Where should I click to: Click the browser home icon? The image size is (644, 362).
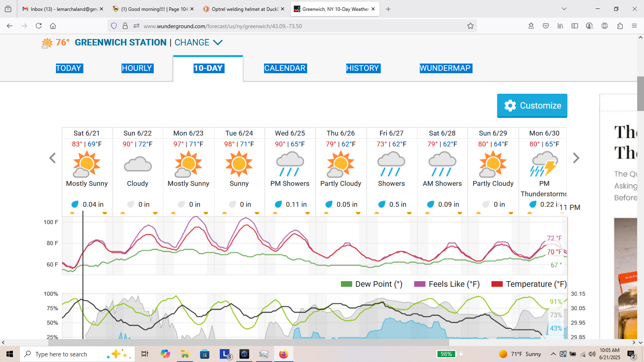pyautogui.click(x=53, y=26)
